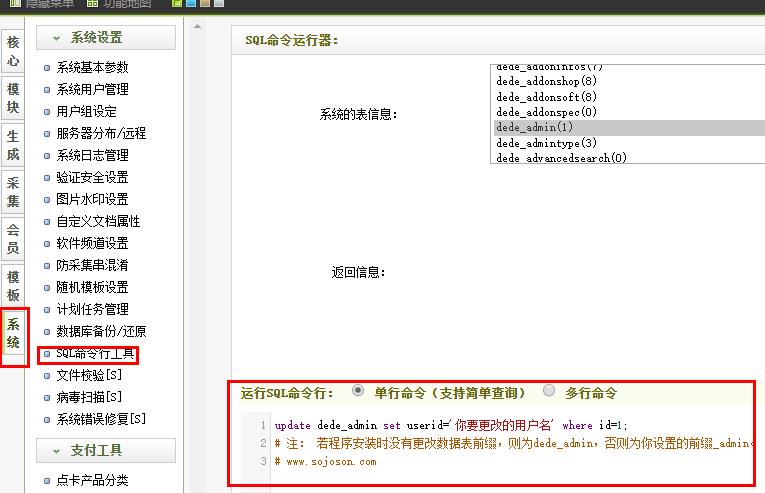Expand the 支付工具 menu section
765x493 pixels.
pos(105,450)
